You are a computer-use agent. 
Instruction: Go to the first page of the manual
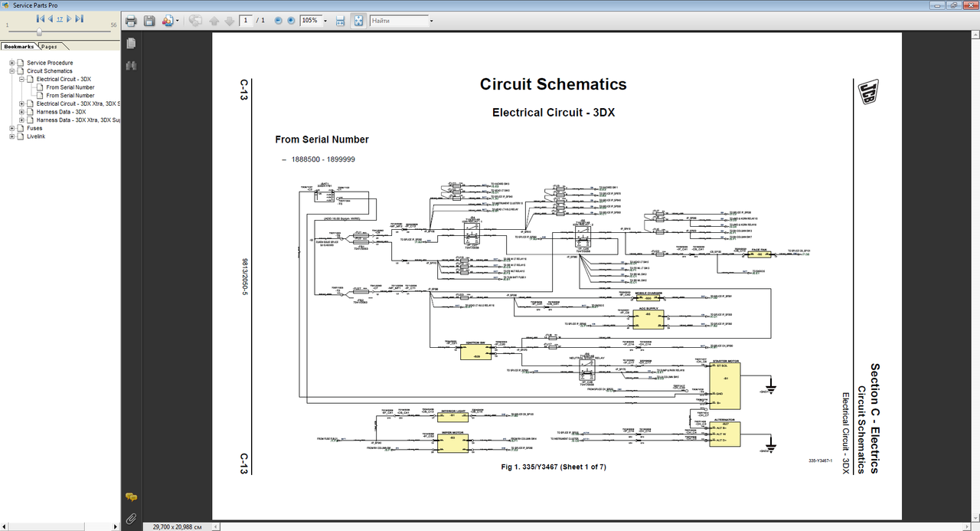[x=40, y=18]
